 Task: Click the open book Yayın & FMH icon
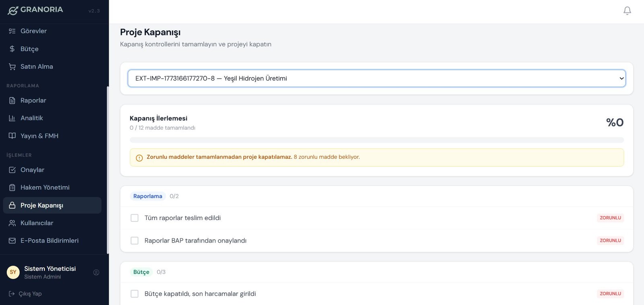click(12, 136)
